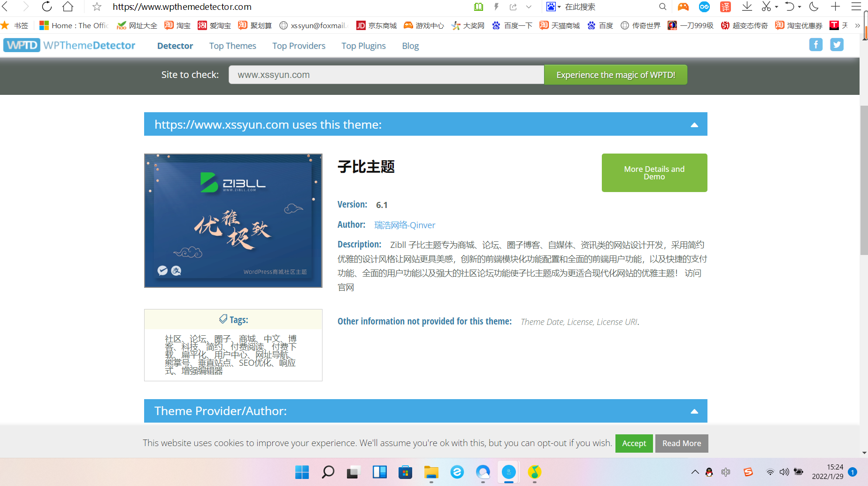The height and width of the screenshot is (486, 868).
Task: Open the game controller toolbar icon
Action: pyautogui.click(x=683, y=7)
